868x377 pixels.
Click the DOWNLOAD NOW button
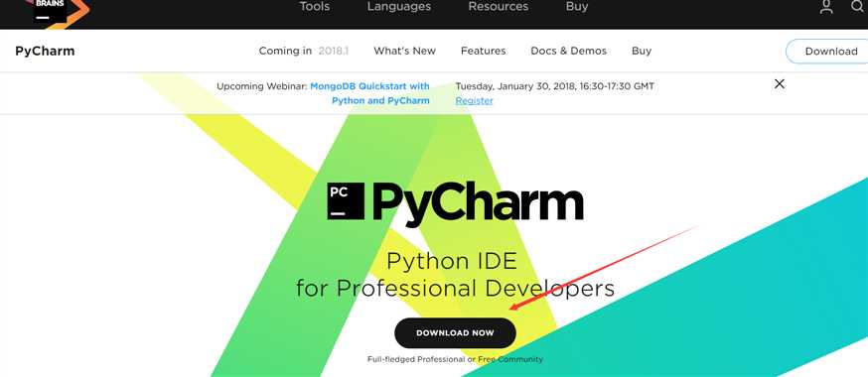click(x=455, y=333)
